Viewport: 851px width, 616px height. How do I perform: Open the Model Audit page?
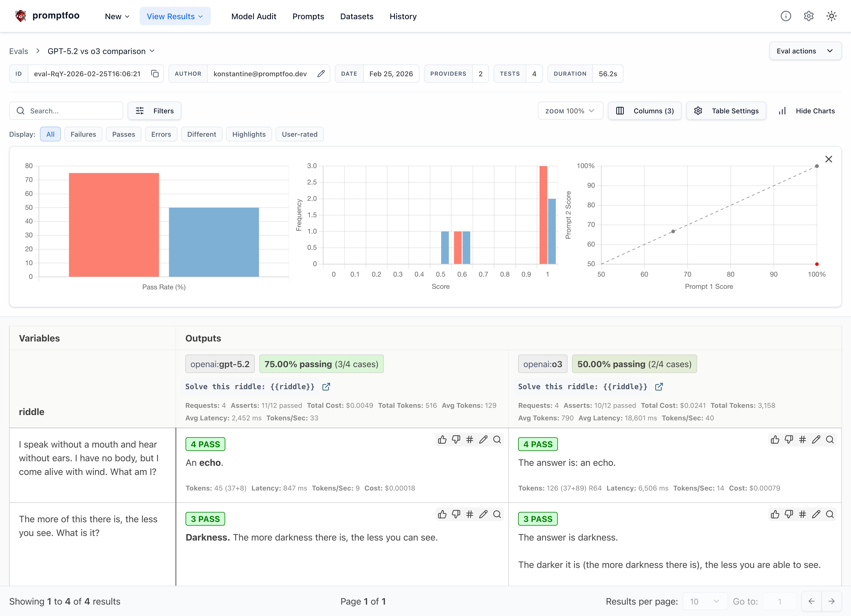(x=254, y=17)
